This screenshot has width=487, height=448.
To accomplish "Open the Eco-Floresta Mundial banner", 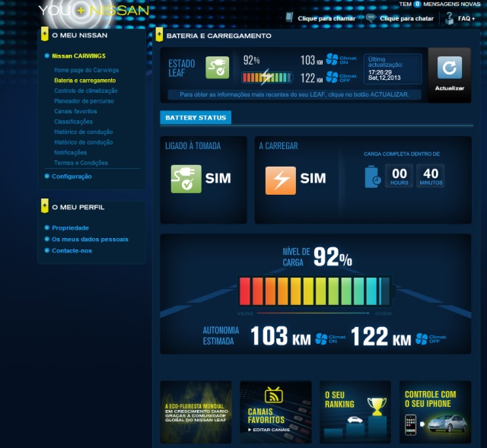I will click(196, 412).
